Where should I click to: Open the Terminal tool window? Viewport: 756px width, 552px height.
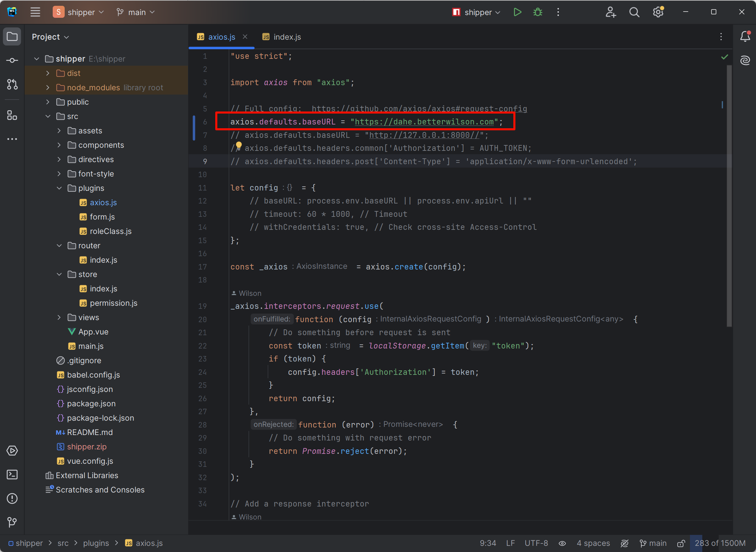[12, 474]
